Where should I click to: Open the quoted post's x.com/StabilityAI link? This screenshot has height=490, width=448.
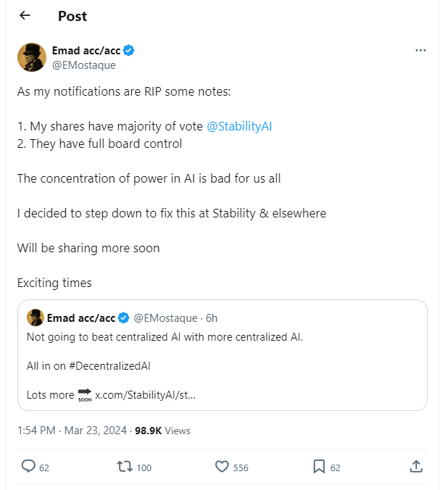[x=145, y=395]
